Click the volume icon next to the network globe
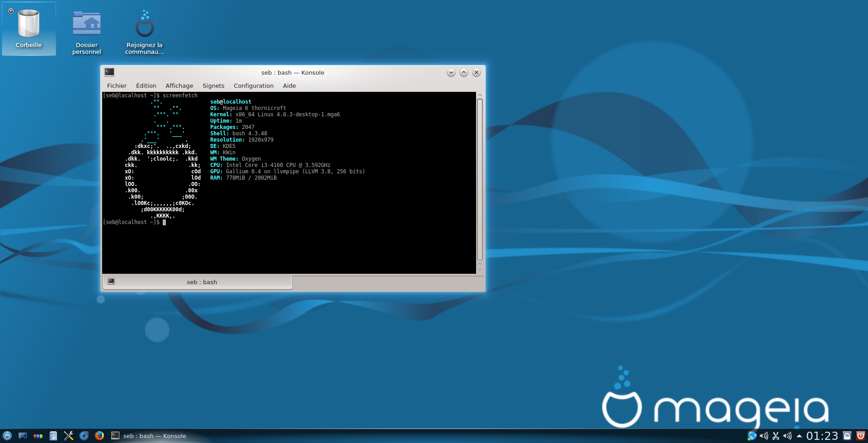This screenshot has width=868, height=443. [x=764, y=436]
